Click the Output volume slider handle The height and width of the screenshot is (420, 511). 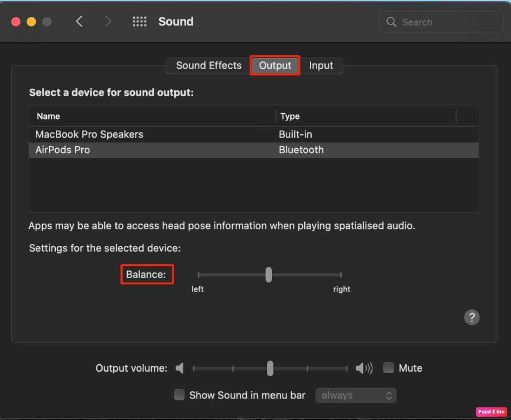270,368
